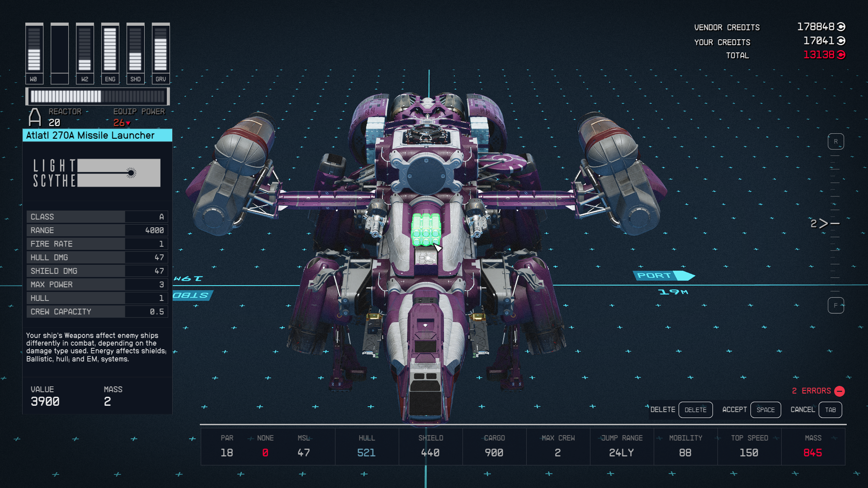Click the DELETE button to remove part
Image resolution: width=868 pixels, height=488 pixels.
(x=694, y=409)
